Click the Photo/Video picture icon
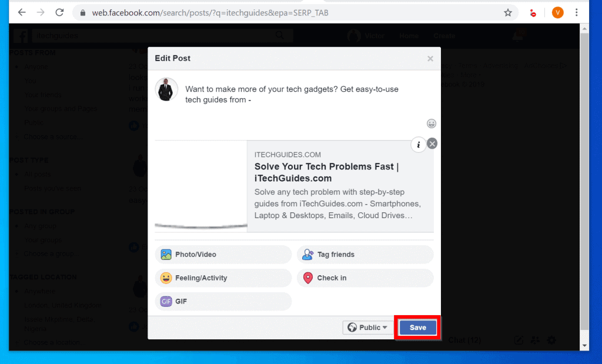The image size is (602, 364). 166,255
